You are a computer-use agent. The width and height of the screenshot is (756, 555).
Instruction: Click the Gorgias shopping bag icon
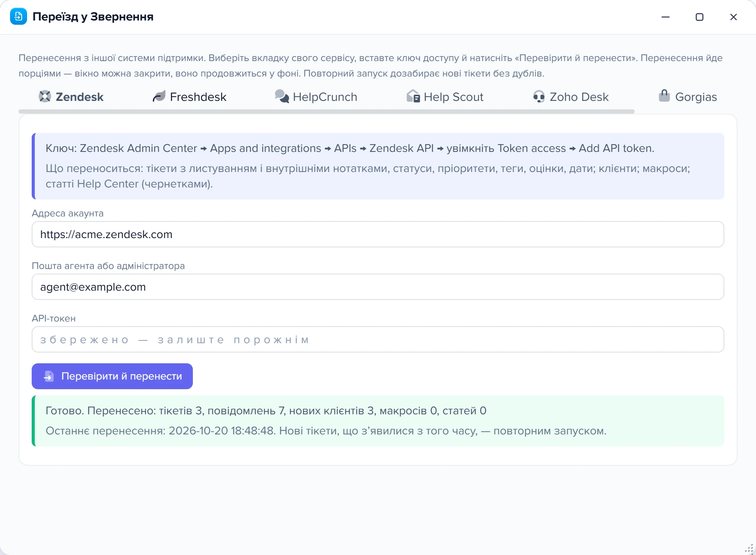pos(664,96)
